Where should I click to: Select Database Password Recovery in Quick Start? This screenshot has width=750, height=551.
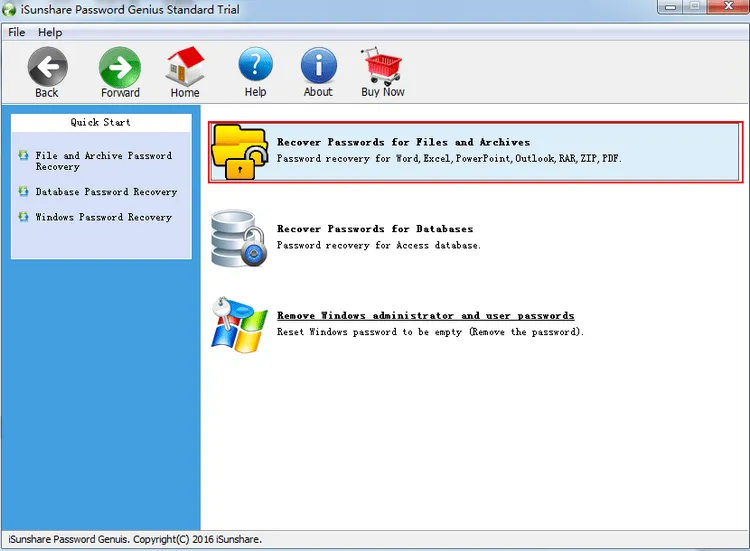106,192
